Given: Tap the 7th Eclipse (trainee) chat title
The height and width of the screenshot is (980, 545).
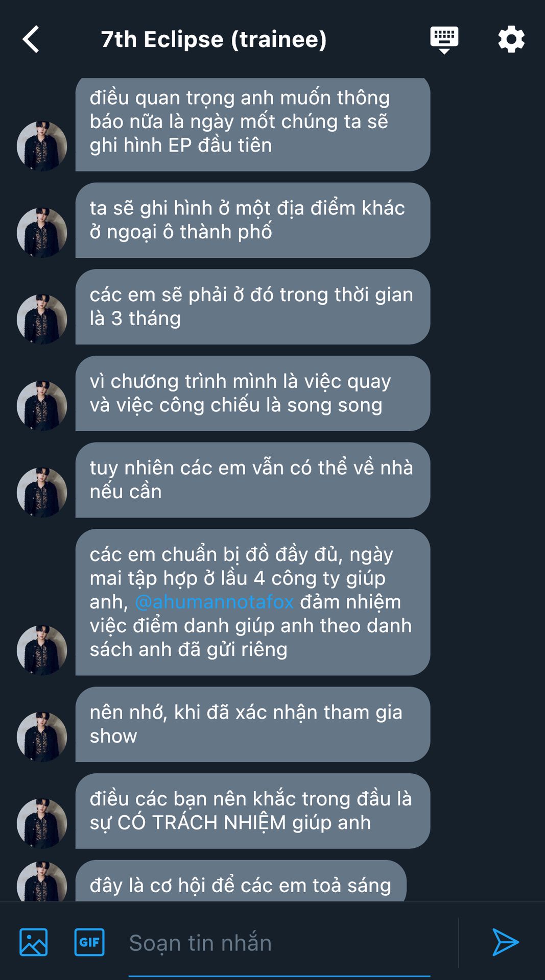Looking at the screenshot, I should pyautogui.click(x=214, y=39).
